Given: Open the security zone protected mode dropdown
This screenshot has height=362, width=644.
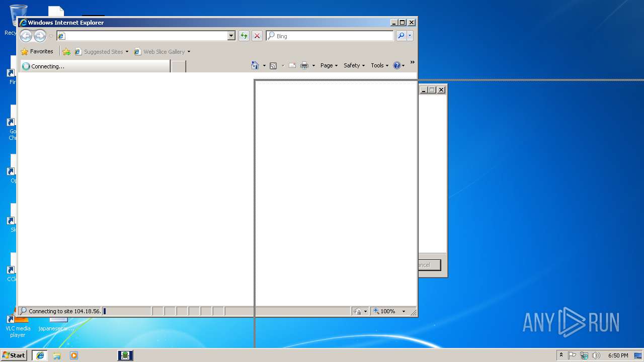Looking at the screenshot, I should (361, 311).
